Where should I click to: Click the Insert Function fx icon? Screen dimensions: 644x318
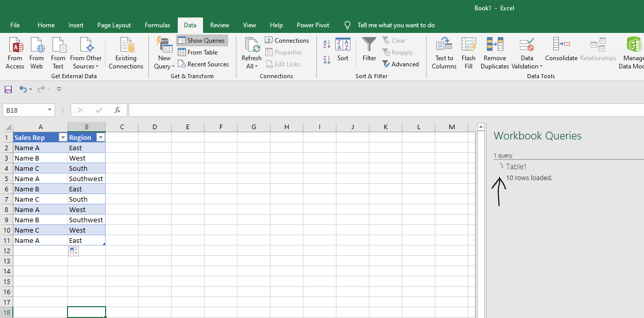click(117, 110)
